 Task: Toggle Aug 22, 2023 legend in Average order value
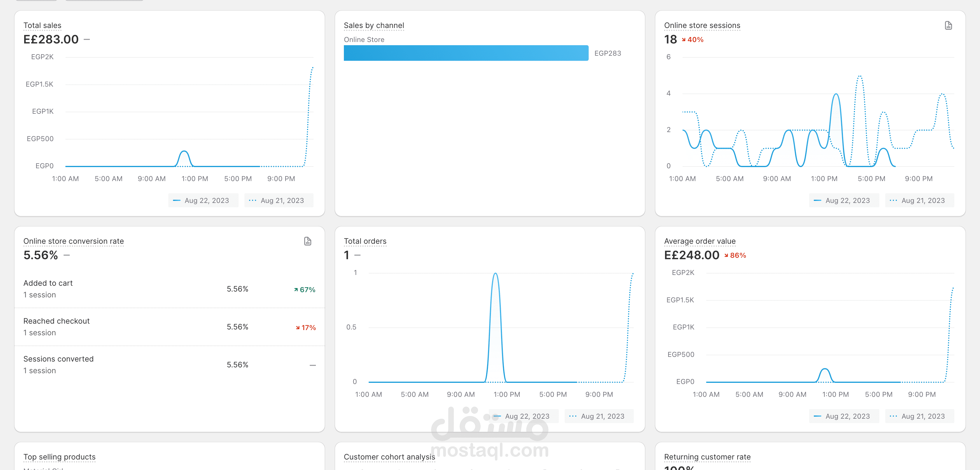coord(844,416)
